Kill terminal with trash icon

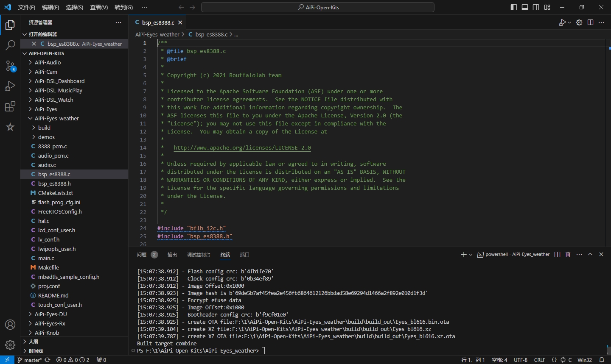click(x=568, y=254)
